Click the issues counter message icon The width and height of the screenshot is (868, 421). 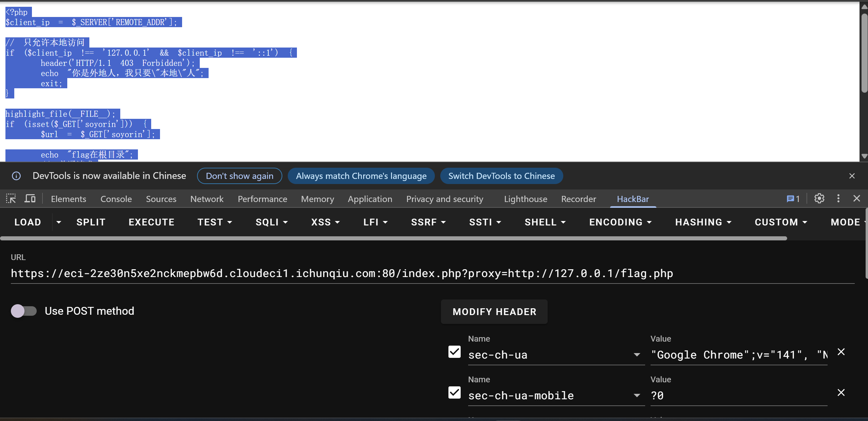[x=793, y=199]
